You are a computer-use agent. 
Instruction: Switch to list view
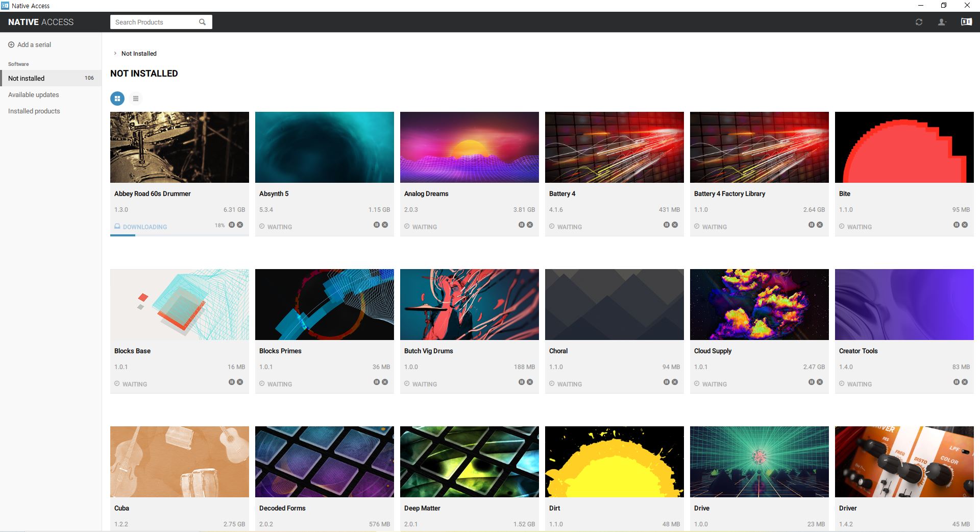coord(136,99)
